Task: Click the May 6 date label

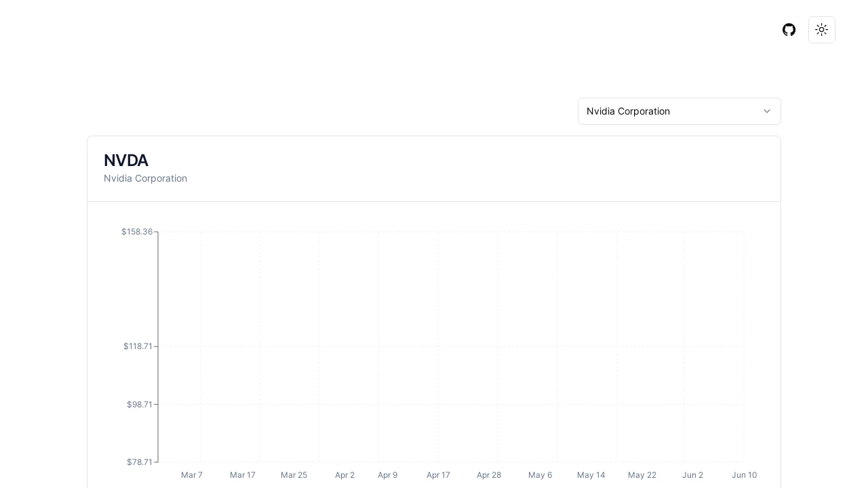Action: point(540,475)
